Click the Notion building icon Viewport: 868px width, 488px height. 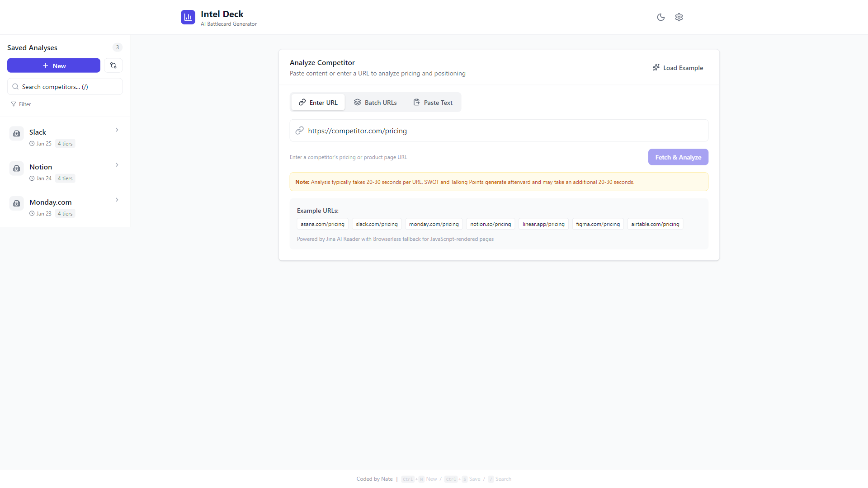[17, 169]
